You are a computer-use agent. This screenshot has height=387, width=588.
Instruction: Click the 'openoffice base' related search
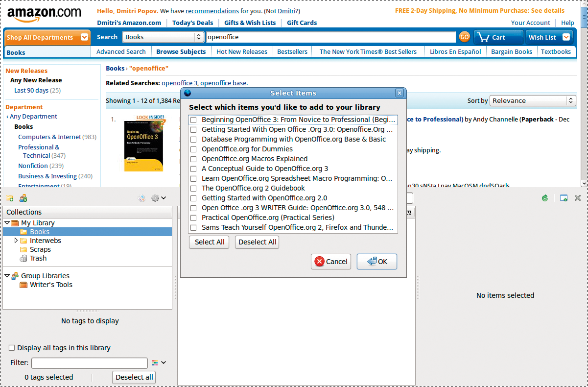(x=223, y=83)
